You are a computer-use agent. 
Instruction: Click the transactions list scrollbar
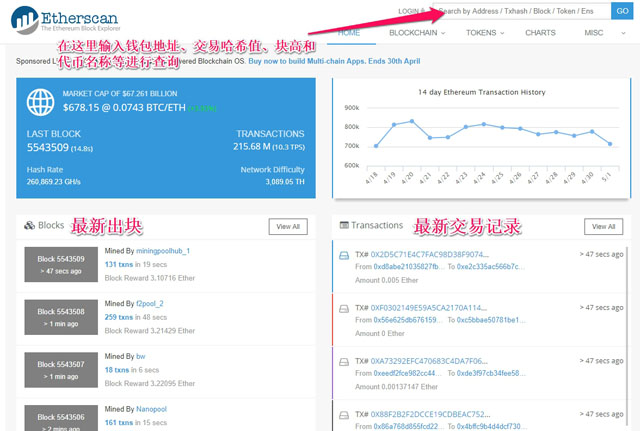tap(627, 335)
